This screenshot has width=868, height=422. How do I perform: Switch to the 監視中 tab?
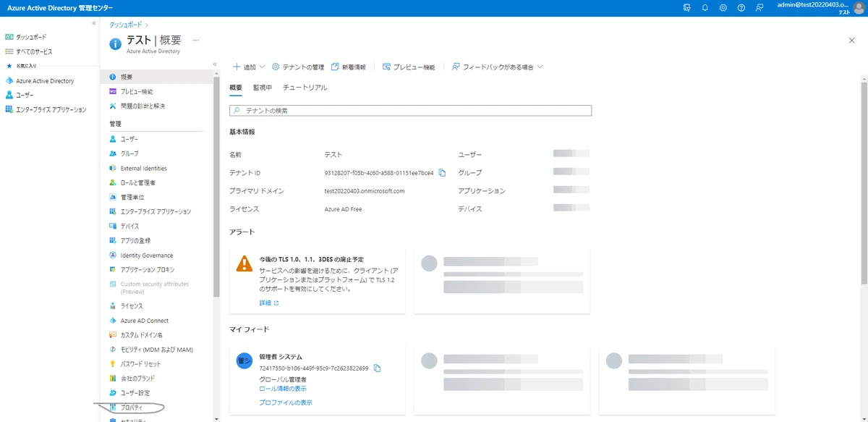[263, 88]
